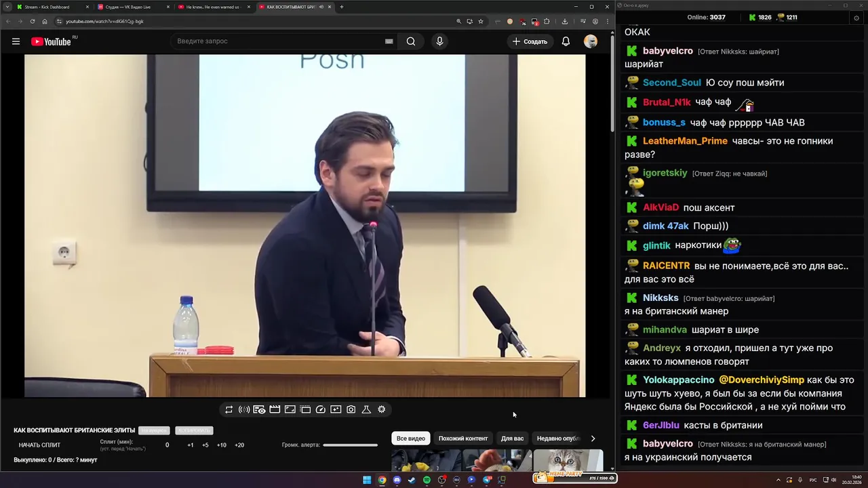Toggle the audio broadcast waves icon
The height and width of the screenshot is (488, 868).
244,409
